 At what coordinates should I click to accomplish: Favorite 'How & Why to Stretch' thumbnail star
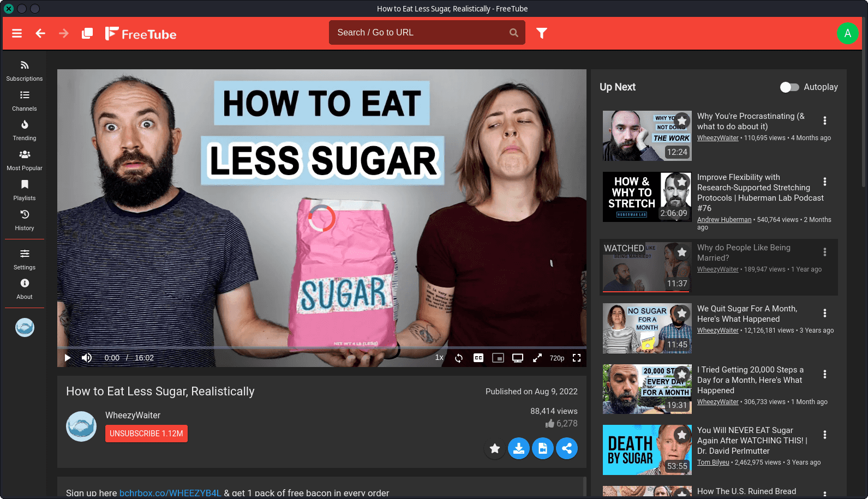[x=682, y=182]
